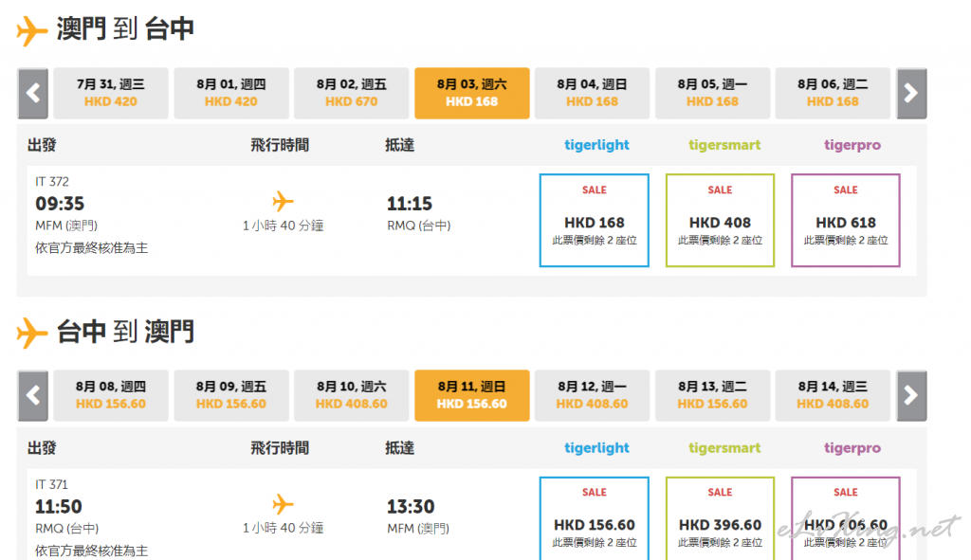Select the 8月 10, 週六 return date tab
This screenshot has width=971, height=560.
351,396
